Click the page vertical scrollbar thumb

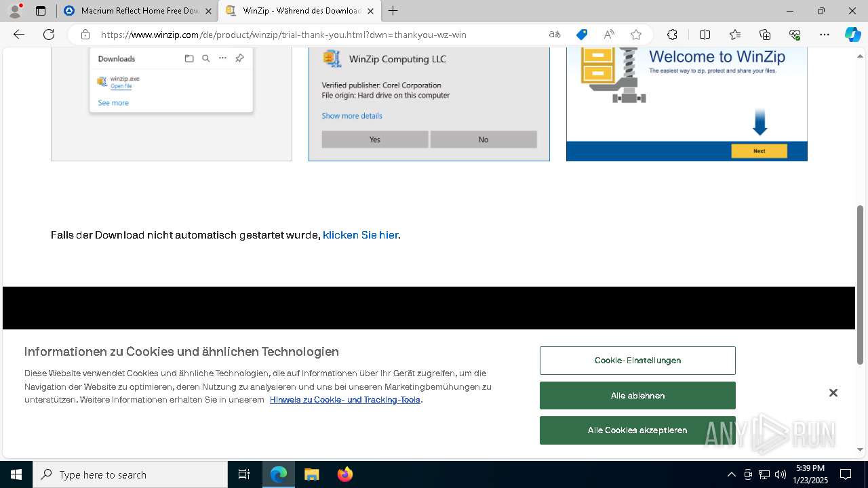(x=861, y=284)
